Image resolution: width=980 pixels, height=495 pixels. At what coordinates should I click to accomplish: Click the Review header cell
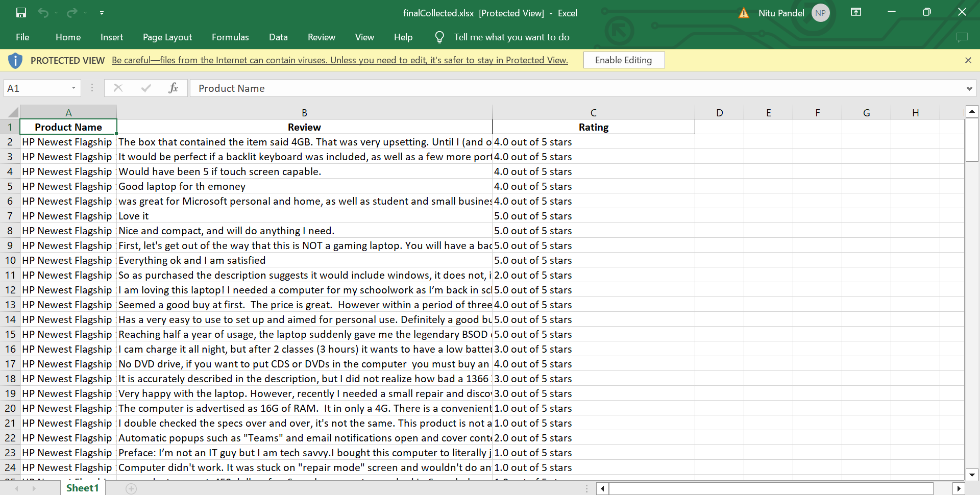tap(304, 127)
